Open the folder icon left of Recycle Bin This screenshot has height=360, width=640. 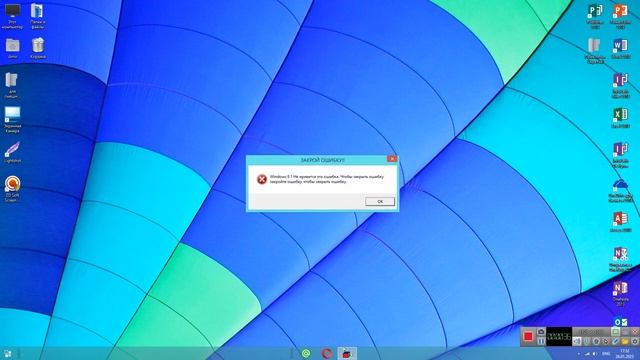[x=12, y=48]
